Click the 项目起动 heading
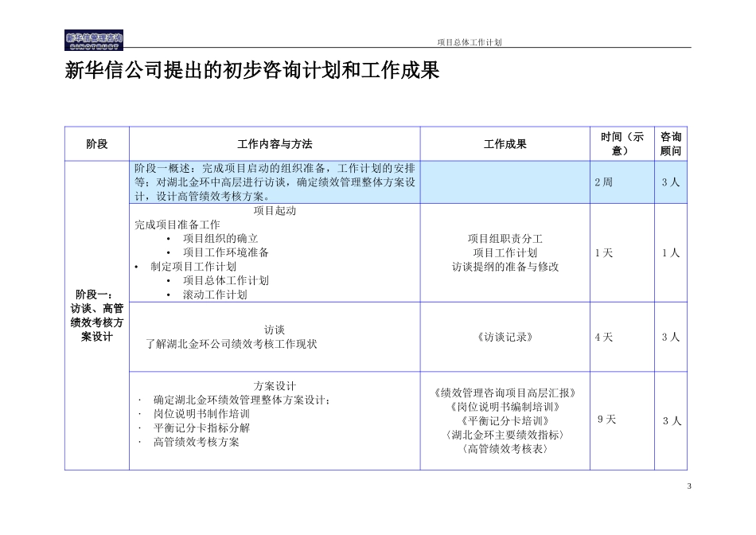The height and width of the screenshot is (535, 756). pos(275,211)
